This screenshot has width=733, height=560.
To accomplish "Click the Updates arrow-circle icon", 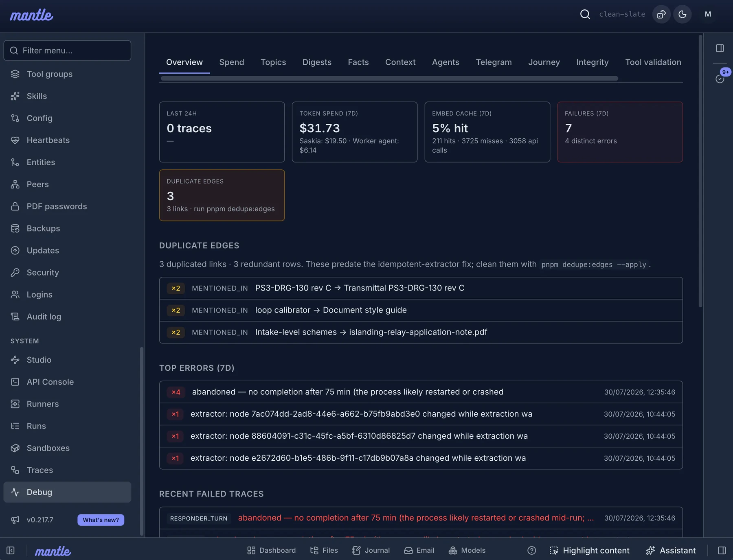I will (15, 250).
